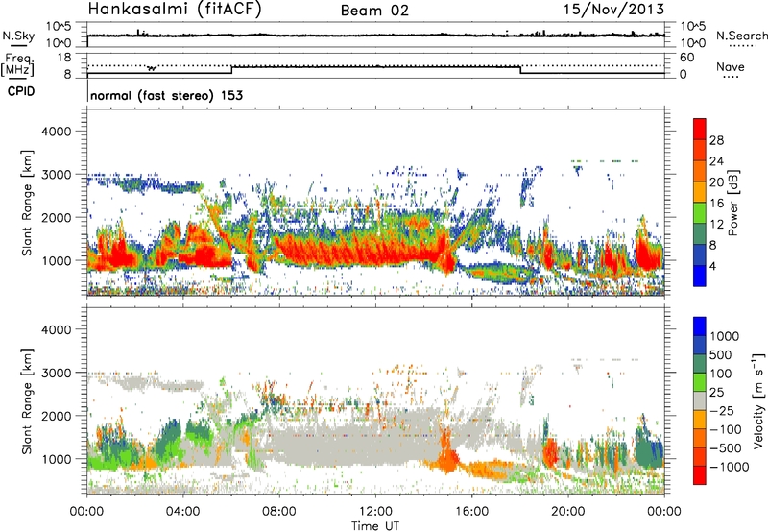Click the light green 12-16 dB power swatch

(x=700, y=213)
